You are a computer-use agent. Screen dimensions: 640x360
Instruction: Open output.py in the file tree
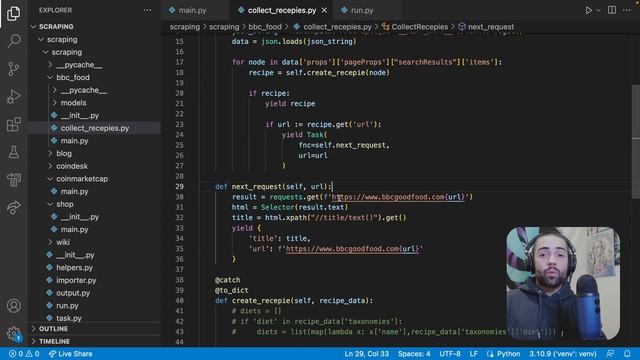pyautogui.click(x=73, y=293)
